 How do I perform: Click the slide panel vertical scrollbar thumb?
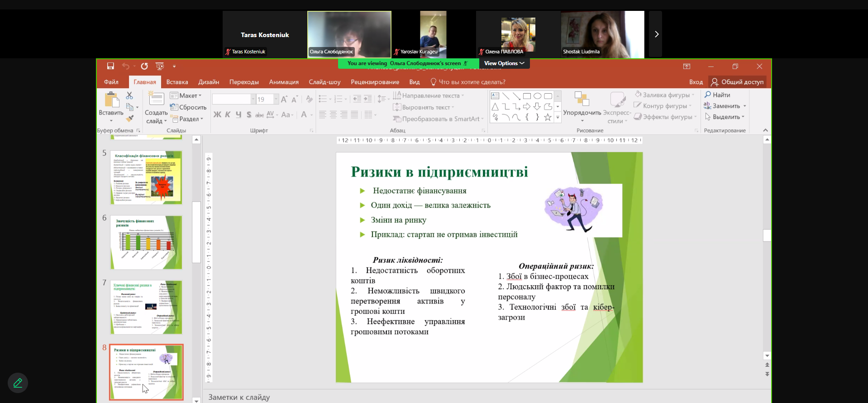[196, 232]
